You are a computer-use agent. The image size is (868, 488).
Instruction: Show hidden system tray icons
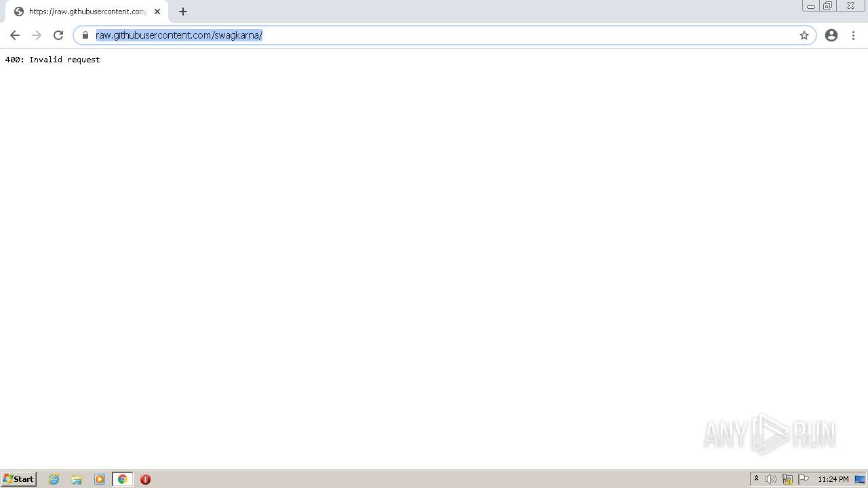pos(757,479)
